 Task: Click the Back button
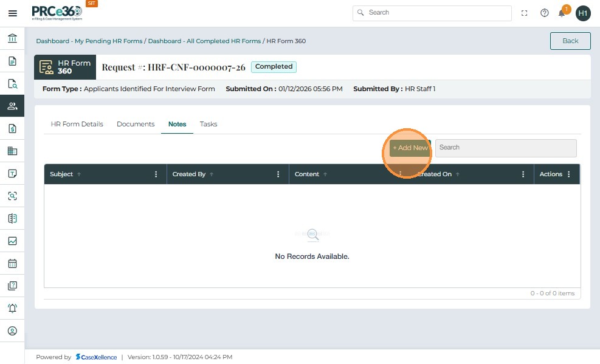(x=570, y=41)
